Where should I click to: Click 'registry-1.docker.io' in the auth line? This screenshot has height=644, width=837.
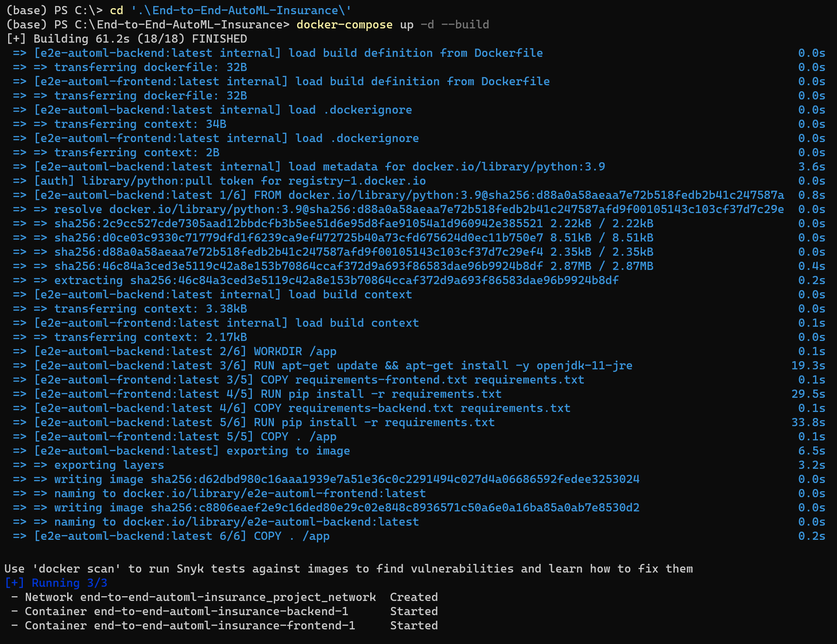pyautogui.click(x=357, y=181)
